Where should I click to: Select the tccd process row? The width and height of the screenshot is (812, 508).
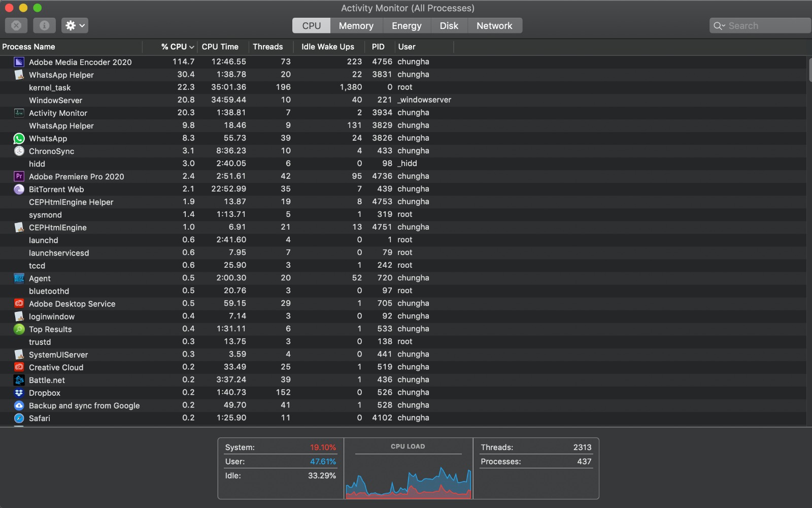tap(403, 265)
